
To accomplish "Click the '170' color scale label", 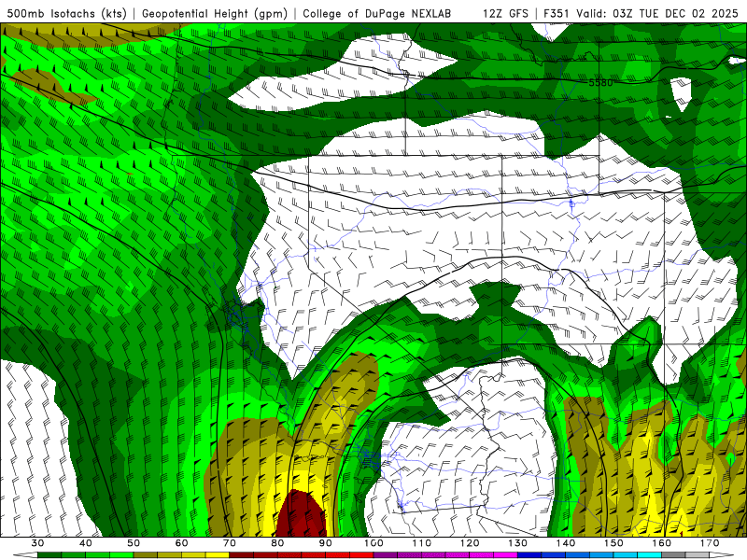I will tap(710, 543).
